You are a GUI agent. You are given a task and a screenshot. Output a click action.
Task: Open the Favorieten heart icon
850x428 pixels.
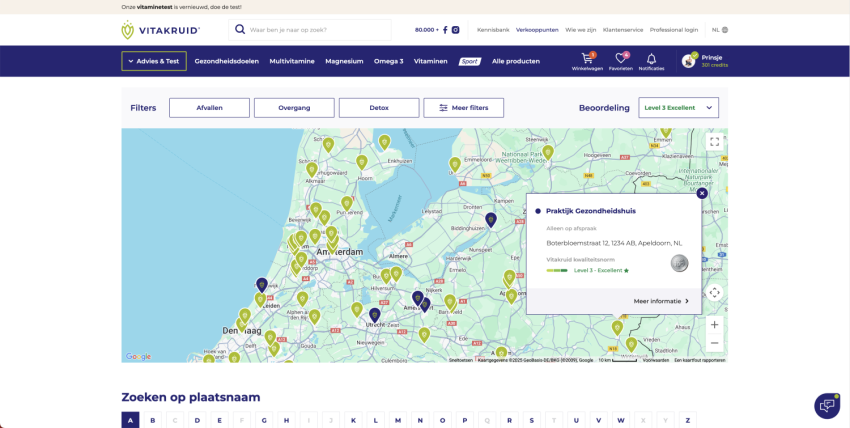point(620,61)
